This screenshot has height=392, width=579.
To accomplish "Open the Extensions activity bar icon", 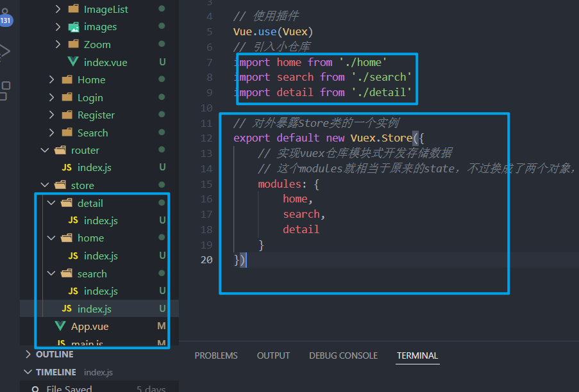I will 4,91.
